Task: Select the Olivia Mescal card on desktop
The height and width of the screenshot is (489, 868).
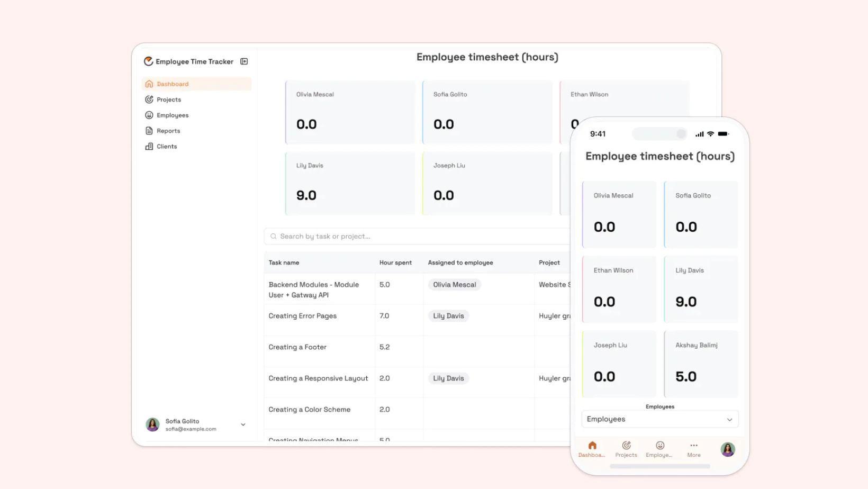Action: (350, 112)
